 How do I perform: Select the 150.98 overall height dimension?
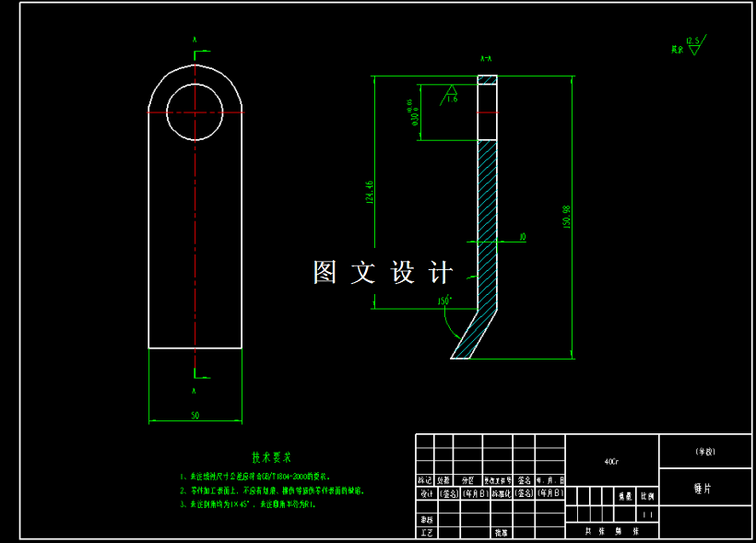pos(566,217)
